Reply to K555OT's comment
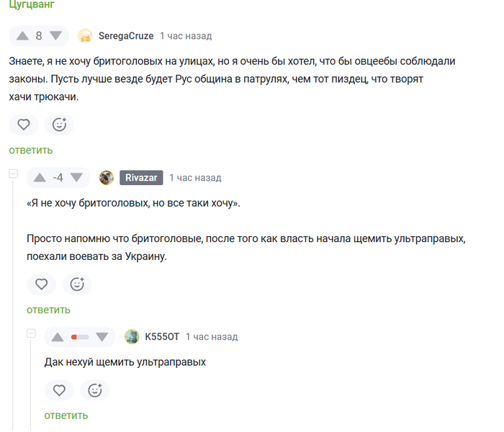 [66, 415]
